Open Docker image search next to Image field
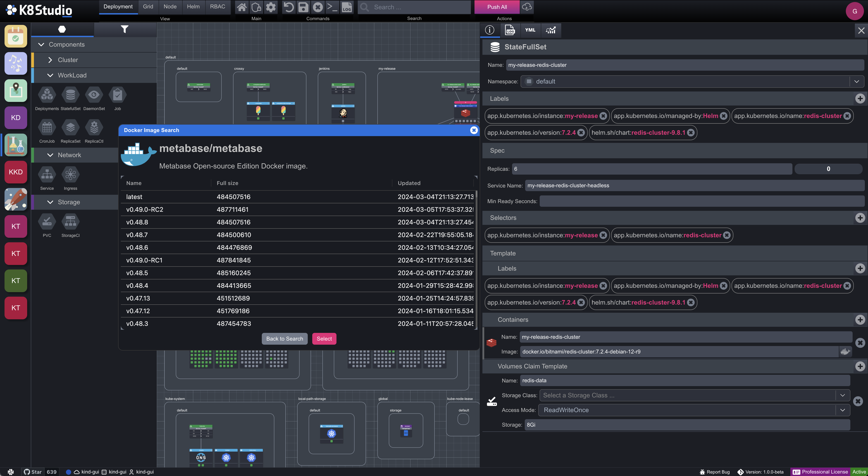 tap(845, 352)
